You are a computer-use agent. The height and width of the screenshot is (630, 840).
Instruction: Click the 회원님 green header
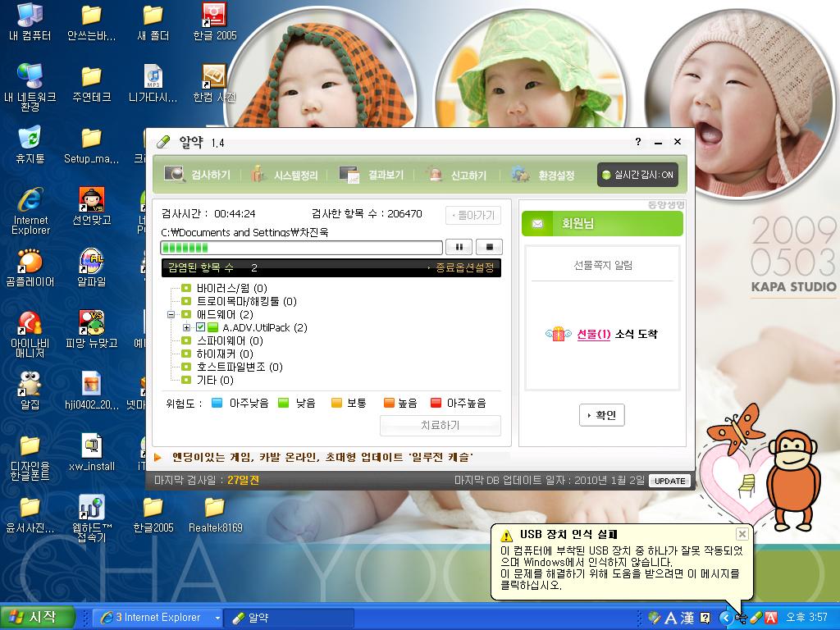[602, 223]
